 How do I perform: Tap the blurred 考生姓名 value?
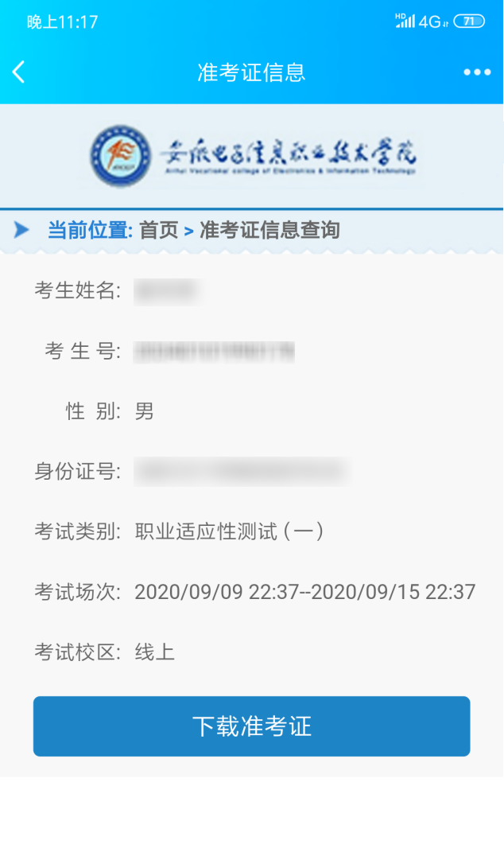(169, 290)
